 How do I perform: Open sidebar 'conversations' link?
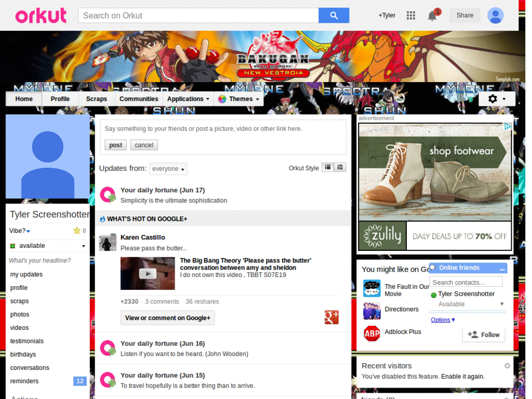click(x=30, y=368)
